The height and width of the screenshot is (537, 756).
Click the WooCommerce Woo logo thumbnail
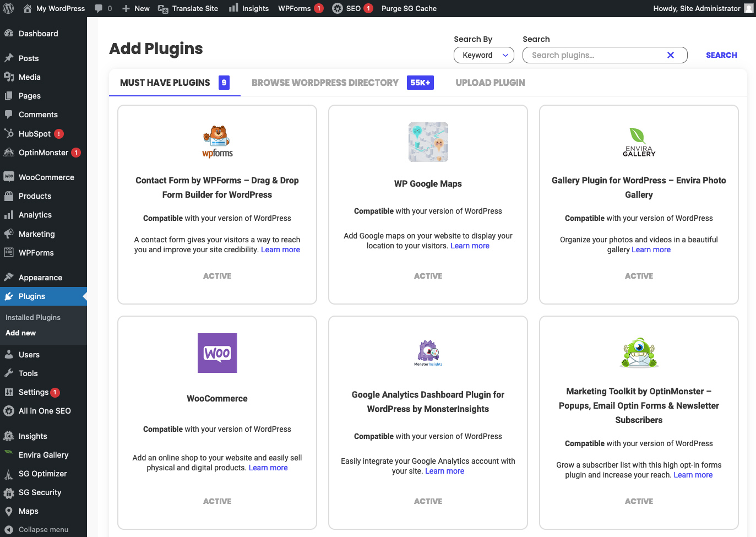pos(217,353)
